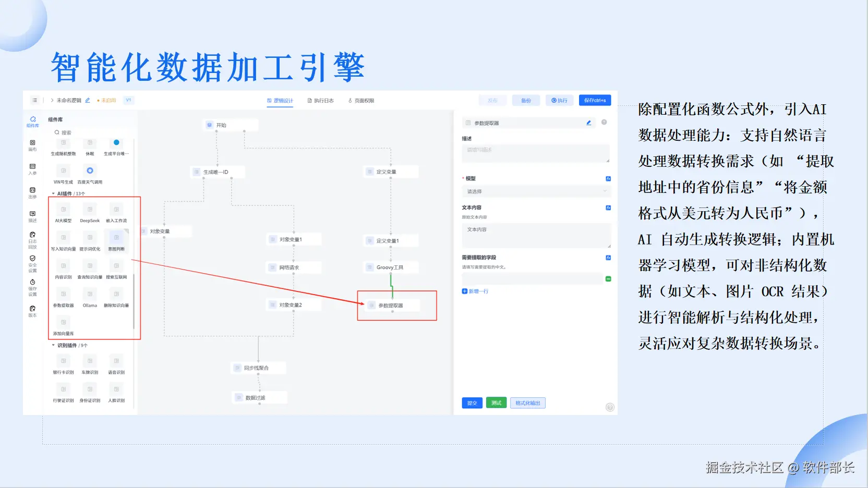Select the 参数提取器 node on canvas

(x=393, y=306)
